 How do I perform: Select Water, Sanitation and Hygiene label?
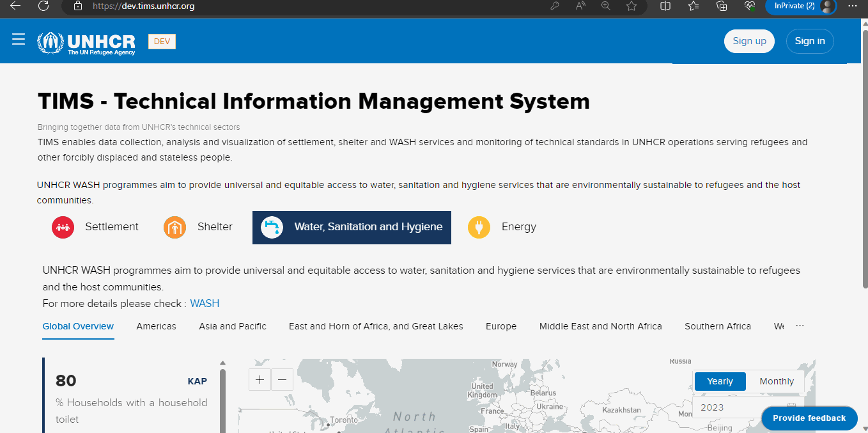tap(368, 227)
